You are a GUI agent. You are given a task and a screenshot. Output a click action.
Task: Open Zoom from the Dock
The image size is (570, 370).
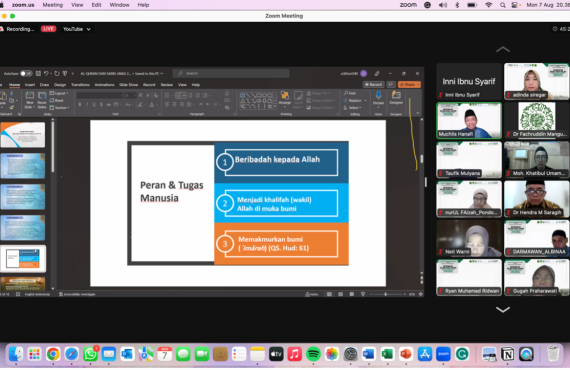[x=443, y=354]
